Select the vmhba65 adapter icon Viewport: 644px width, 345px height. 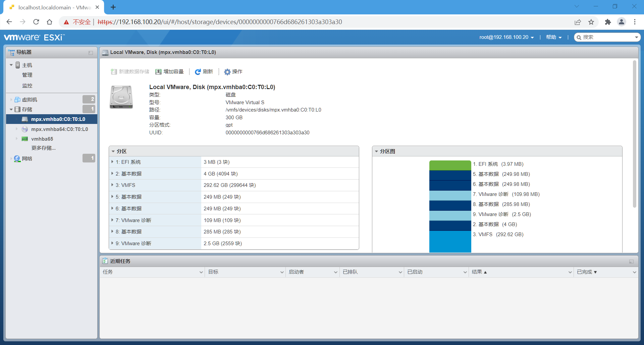(x=25, y=139)
